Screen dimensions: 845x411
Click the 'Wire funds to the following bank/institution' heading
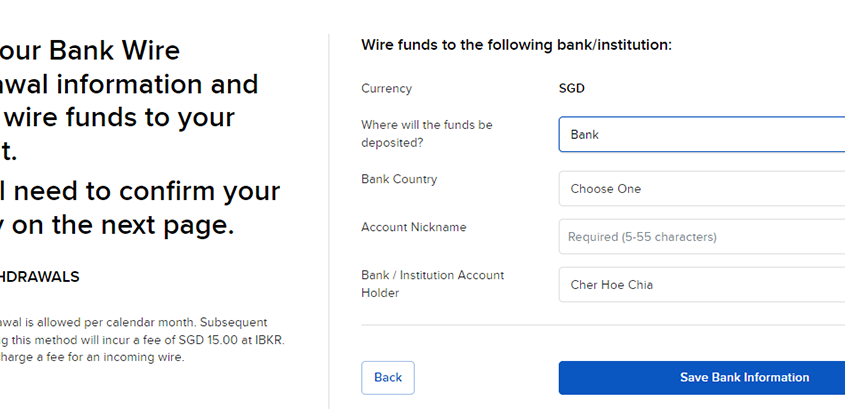pyautogui.click(x=516, y=45)
